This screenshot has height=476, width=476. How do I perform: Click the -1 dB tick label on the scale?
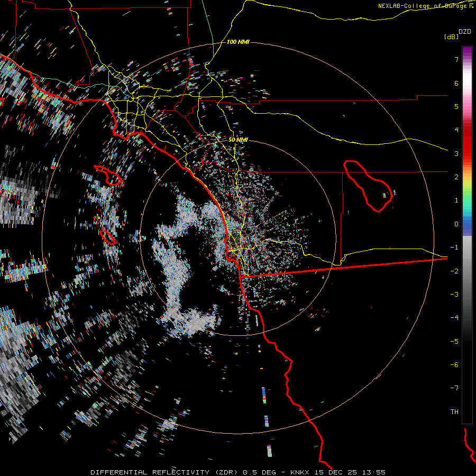tap(454, 248)
